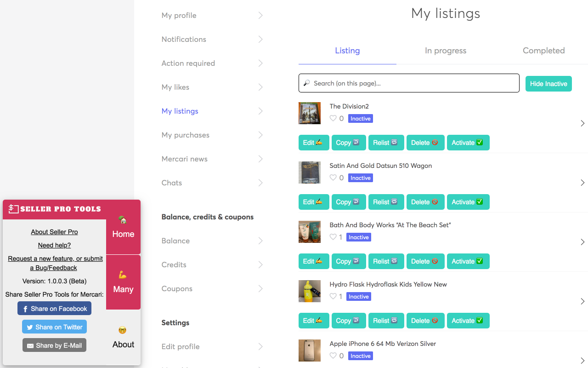The image size is (588, 368).
Task: Delete The Division2 listing
Action: point(425,143)
